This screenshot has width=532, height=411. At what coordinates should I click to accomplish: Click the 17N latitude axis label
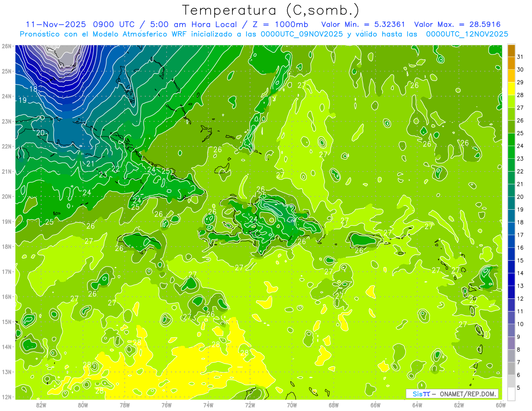(x=6, y=272)
